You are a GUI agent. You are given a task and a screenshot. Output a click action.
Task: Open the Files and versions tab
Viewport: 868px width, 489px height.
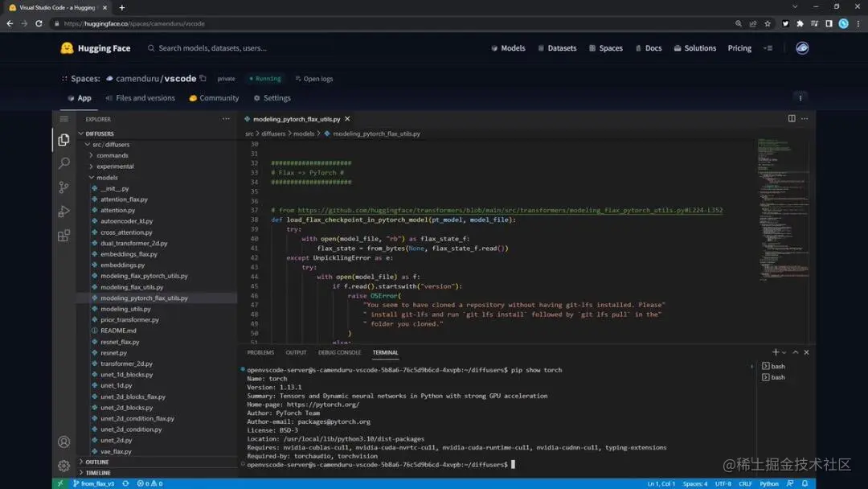[x=140, y=98]
